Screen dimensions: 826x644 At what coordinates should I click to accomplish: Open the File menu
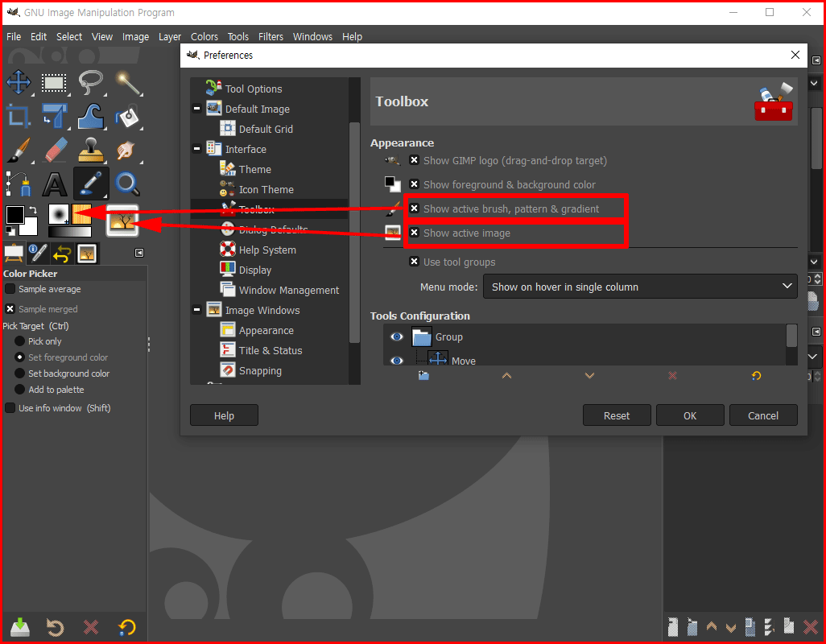click(x=14, y=37)
